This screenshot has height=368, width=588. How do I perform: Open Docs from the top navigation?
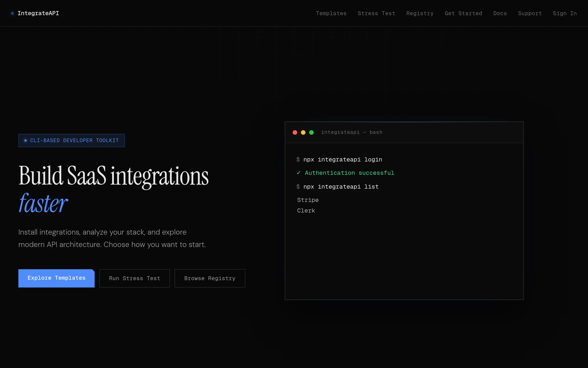tap(500, 13)
